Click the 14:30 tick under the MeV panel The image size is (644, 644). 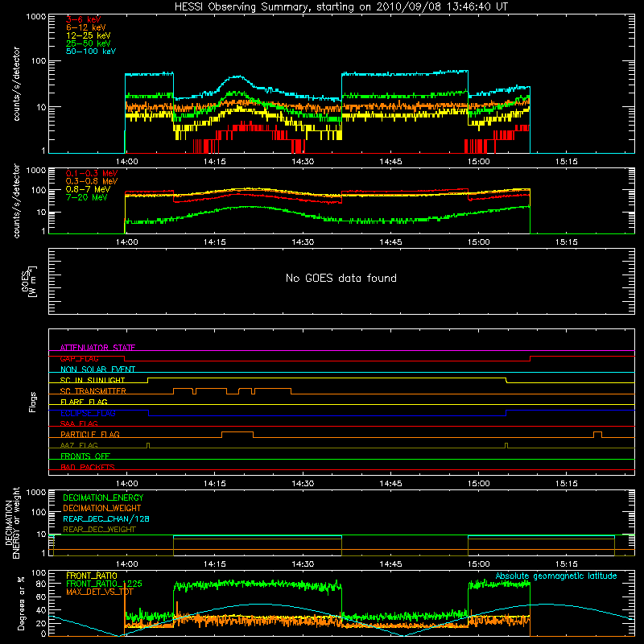coord(303,242)
